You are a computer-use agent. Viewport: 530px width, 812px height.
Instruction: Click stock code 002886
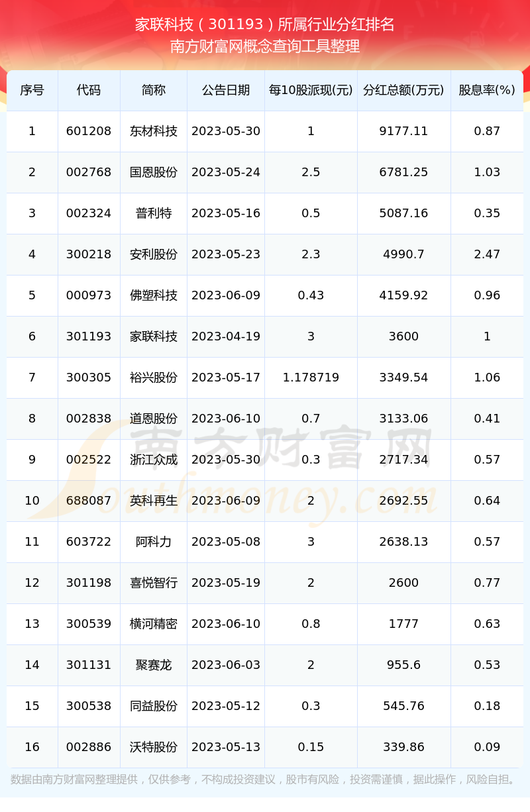coord(89,747)
